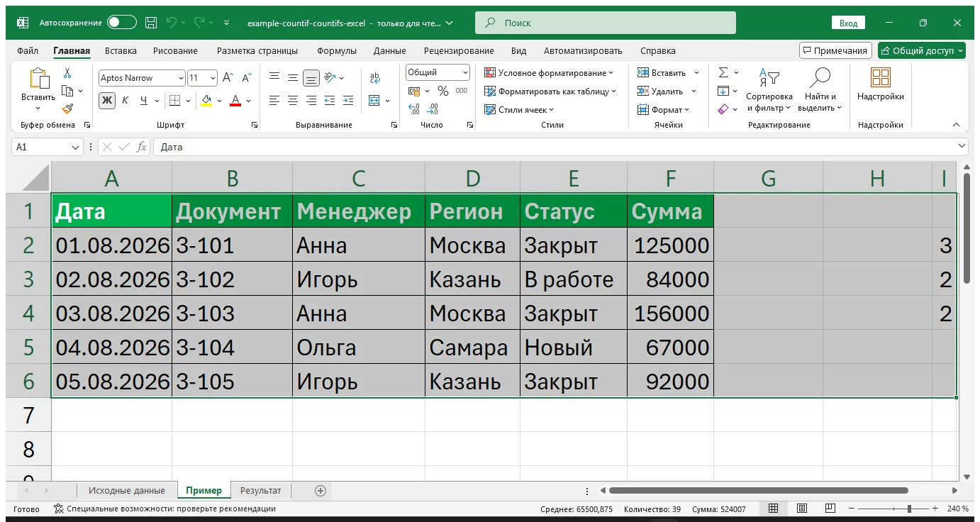Expand the formula bar

(962, 146)
